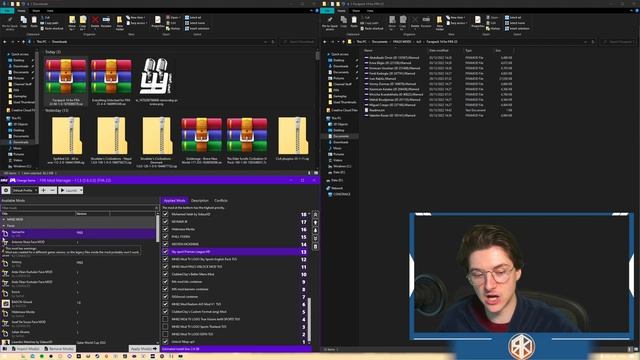Click the Apply Mod(s) button
Screen dimensions: 640x360
[144, 349]
